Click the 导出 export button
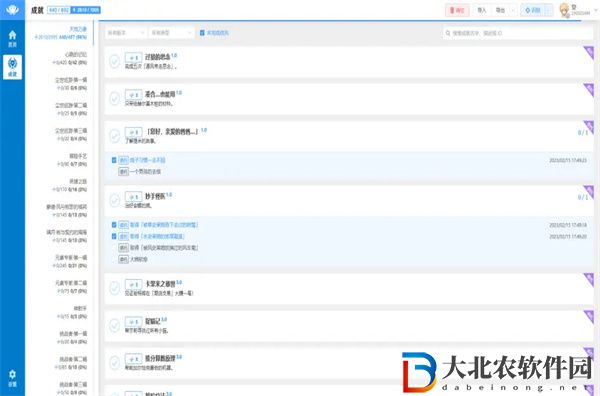600x396 pixels. 500,10
